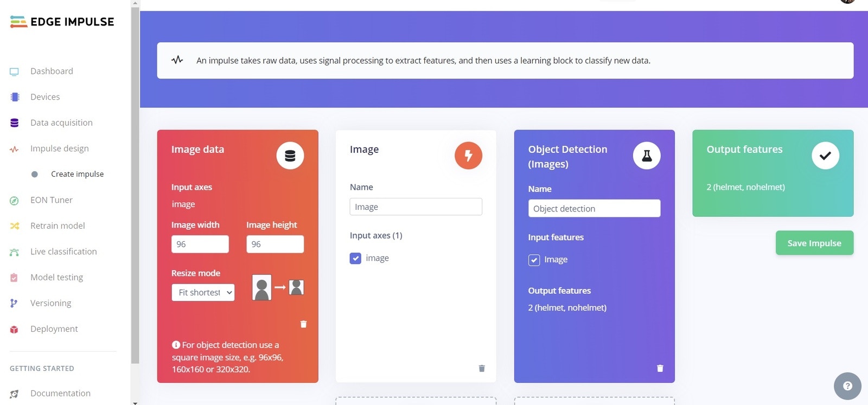The width and height of the screenshot is (868, 405).
Task: Open the help question mark bubble
Action: (847, 386)
